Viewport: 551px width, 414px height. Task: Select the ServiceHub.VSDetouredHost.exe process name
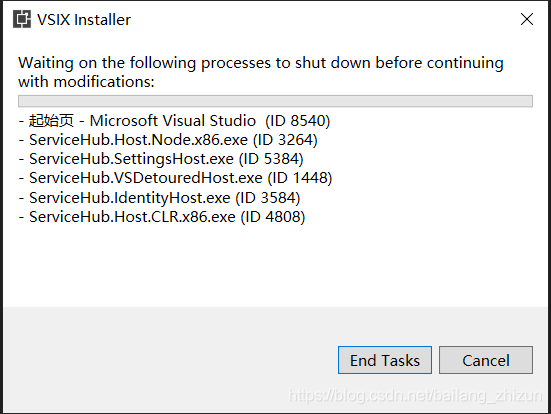point(146,178)
